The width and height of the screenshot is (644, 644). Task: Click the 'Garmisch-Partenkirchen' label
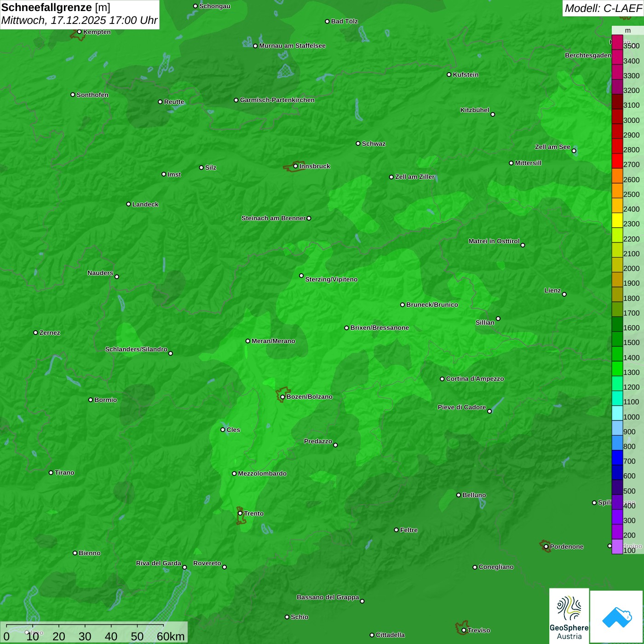pyautogui.click(x=277, y=100)
